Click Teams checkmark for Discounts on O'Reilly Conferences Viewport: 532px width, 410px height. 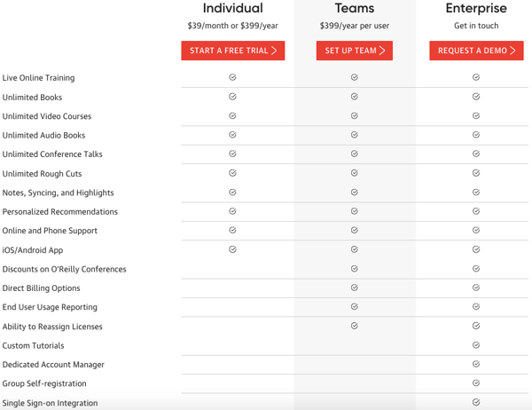coord(354,269)
